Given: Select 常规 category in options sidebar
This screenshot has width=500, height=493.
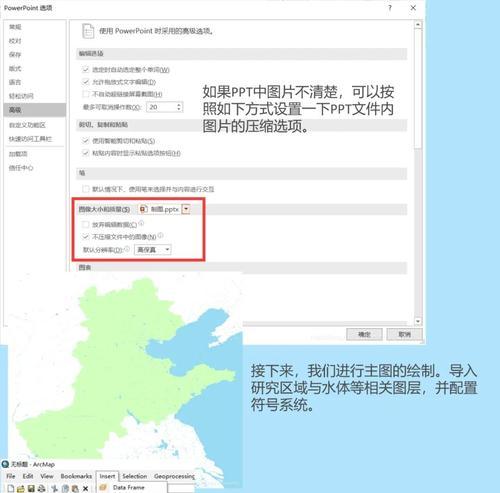Looking at the screenshot, I should coord(15,27).
